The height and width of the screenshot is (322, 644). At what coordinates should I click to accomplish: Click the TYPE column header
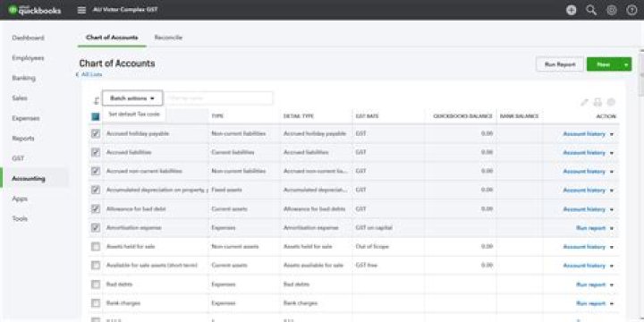[217, 116]
